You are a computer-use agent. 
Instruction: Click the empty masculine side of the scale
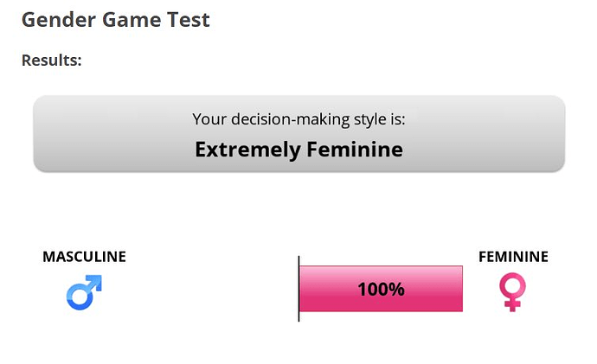coord(200,289)
